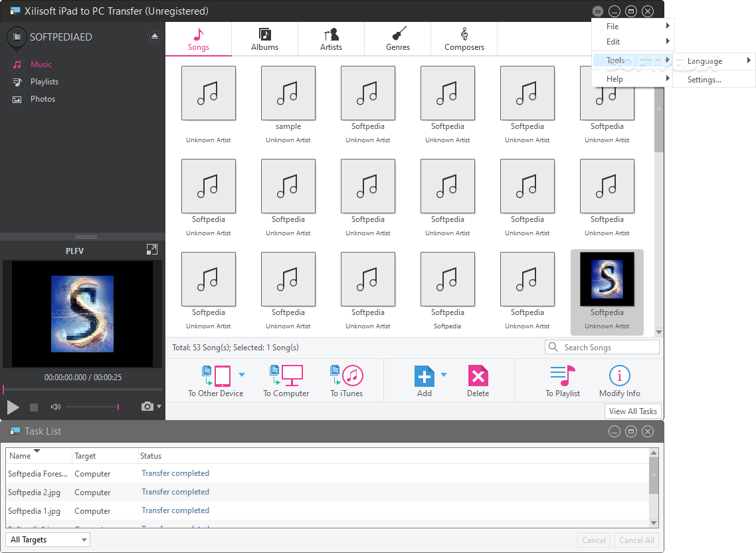This screenshot has width=756, height=553.
Task: Stop the preview playback
Action: coord(34,407)
